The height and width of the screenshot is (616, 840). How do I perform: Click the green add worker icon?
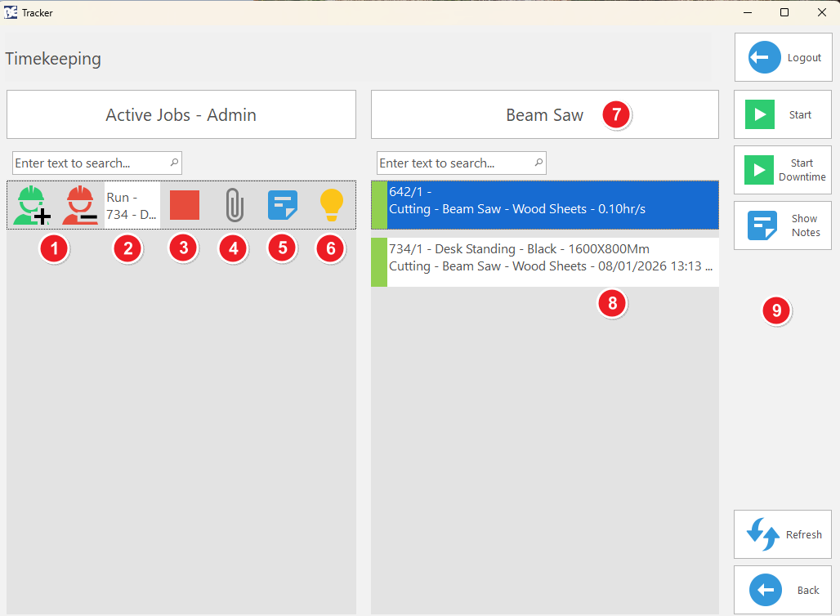click(x=32, y=205)
